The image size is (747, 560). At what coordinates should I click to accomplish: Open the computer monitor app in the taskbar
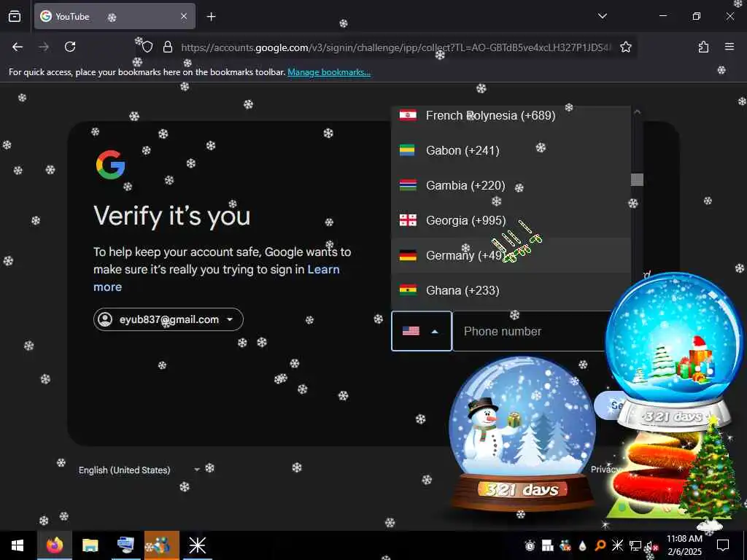[x=125, y=545]
